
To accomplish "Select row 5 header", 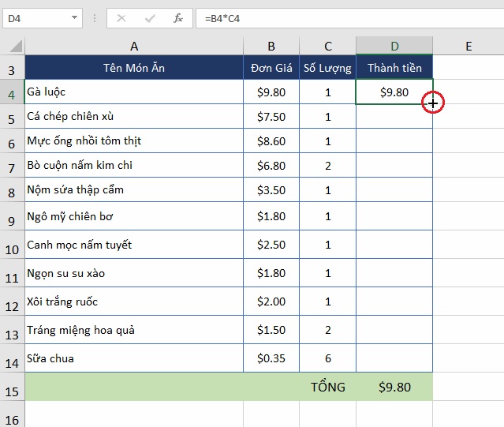I will tap(12, 116).
